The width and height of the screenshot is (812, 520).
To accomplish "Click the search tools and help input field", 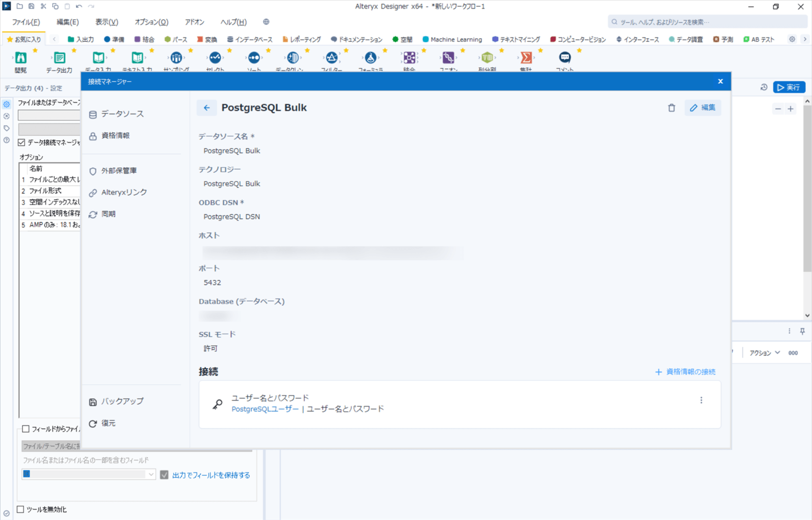I will click(x=707, y=22).
